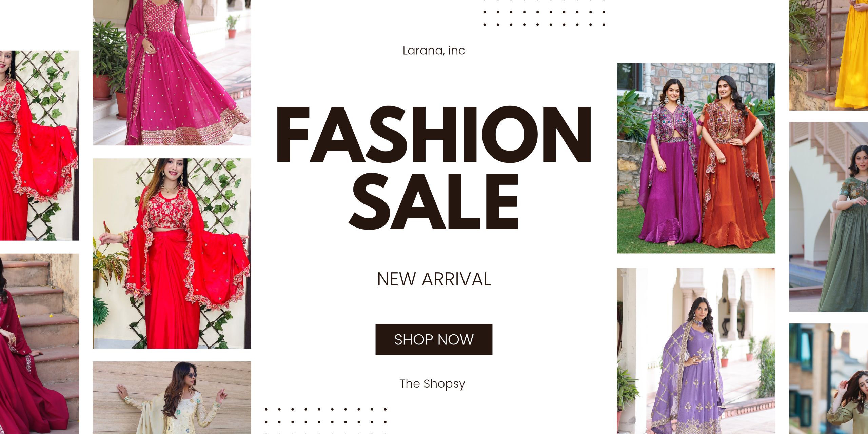This screenshot has width=868, height=434.
Task: Open the red draped skirt outfit photo
Action: 172,253
